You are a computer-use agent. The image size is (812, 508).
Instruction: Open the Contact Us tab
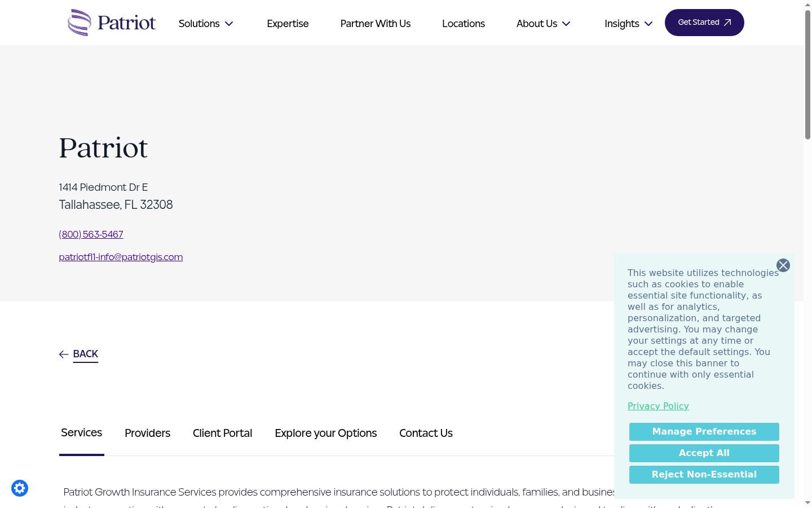click(x=426, y=433)
